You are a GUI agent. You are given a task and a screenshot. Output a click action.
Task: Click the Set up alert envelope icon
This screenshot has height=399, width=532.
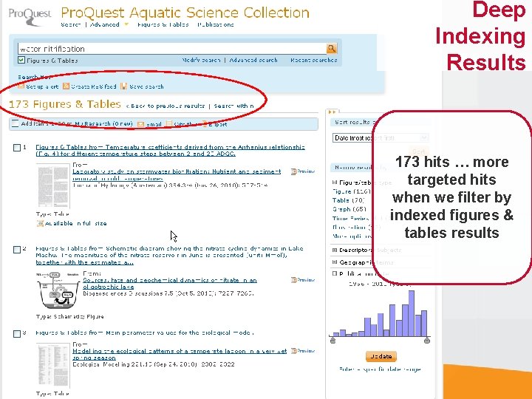[21, 86]
